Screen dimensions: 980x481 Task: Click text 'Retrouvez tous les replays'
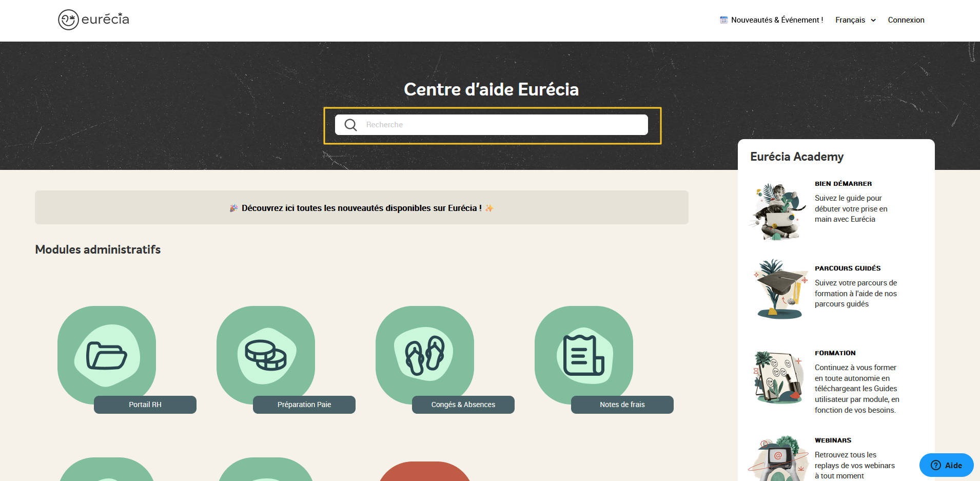pos(855,465)
